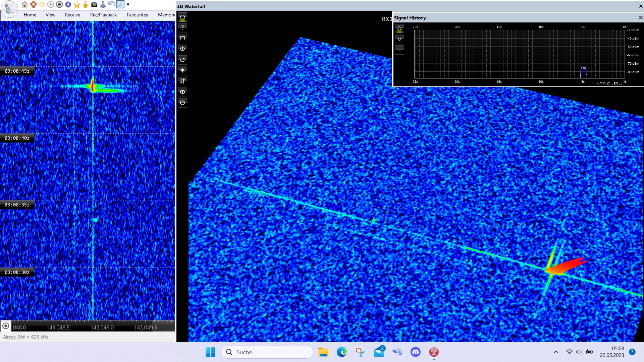Open File Explorer from the taskbar
Screen dimensions: 644x362
click(x=323, y=352)
